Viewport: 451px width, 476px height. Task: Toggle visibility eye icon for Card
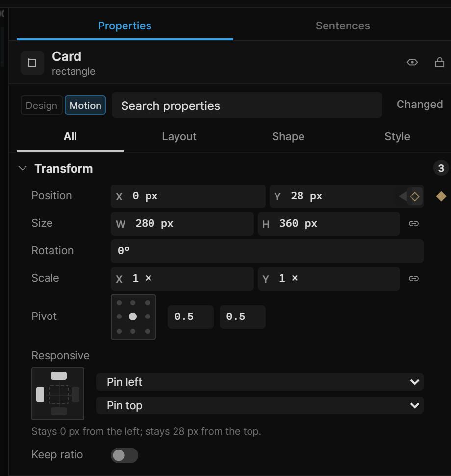(412, 62)
